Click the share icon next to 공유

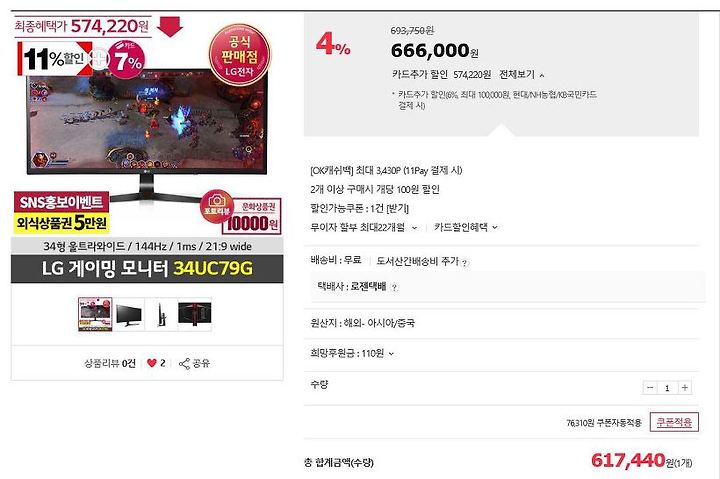click(184, 364)
